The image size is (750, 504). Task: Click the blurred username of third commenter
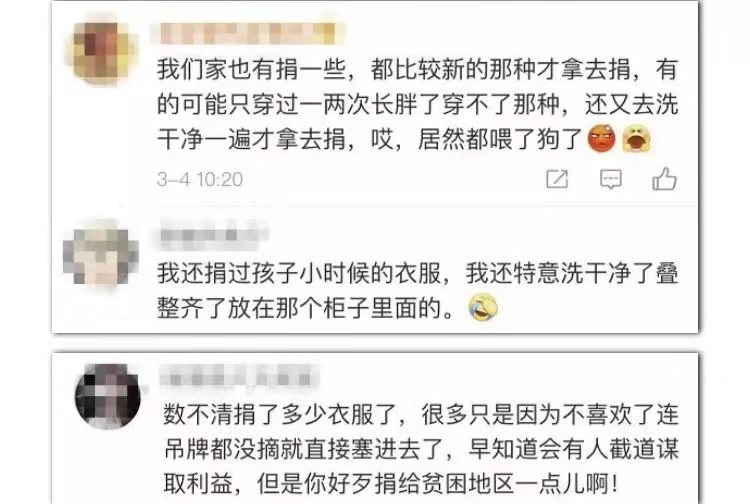pos(239,374)
